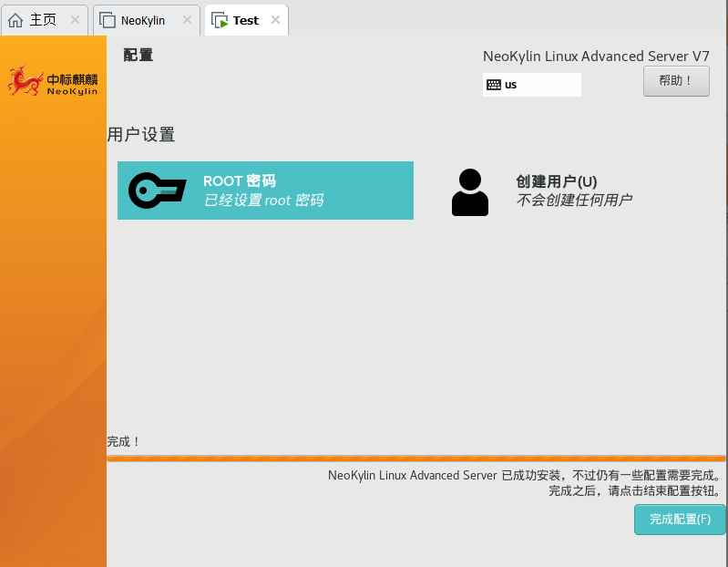
Task: Click the 已成功安装 installation message line
Action: [x=525, y=476]
